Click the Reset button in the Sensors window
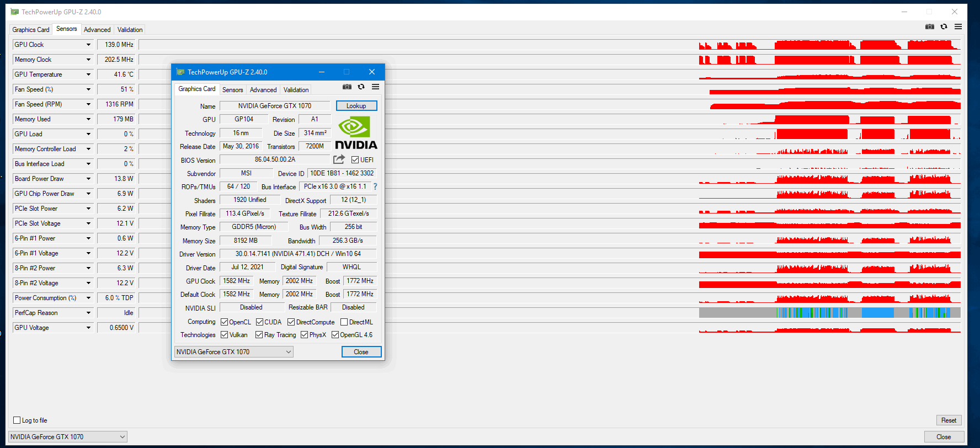 (949, 420)
